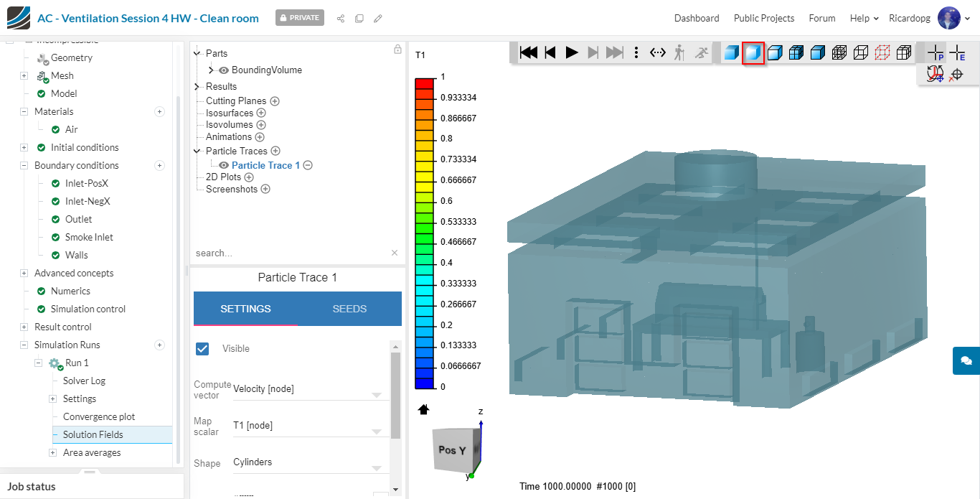
Task: Expand the Results node
Action: click(x=197, y=87)
